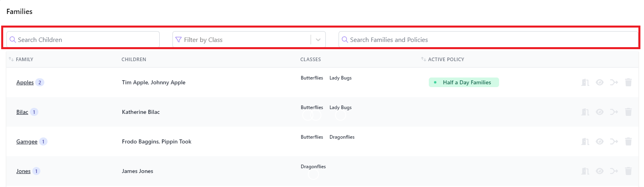Open the Bilac family link

click(22, 112)
